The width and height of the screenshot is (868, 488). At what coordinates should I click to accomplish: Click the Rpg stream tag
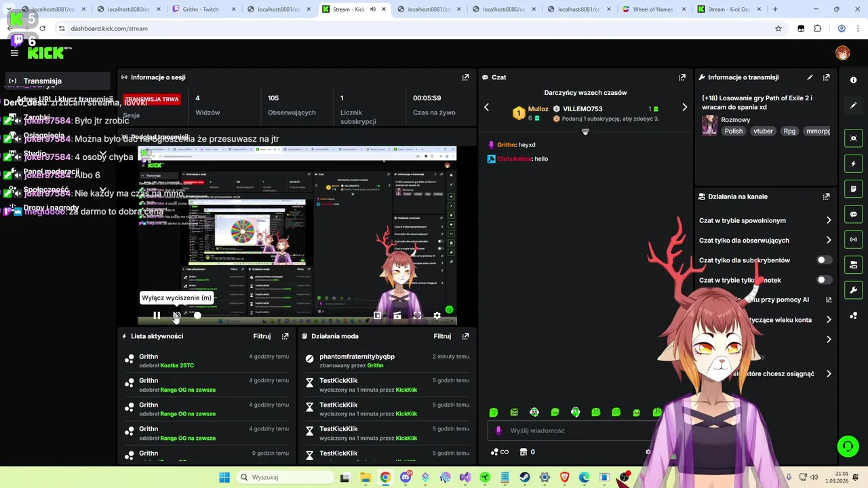pyautogui.click(x=789, y=131)
